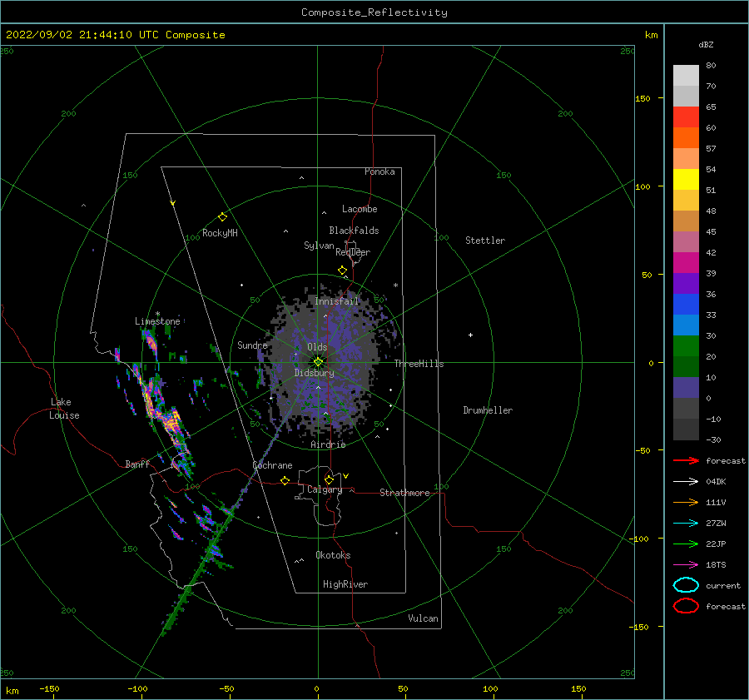Click the yellow diamond marker near RockyMH
Viewport: 749px width, 700px height.
(x=222, y=217)
